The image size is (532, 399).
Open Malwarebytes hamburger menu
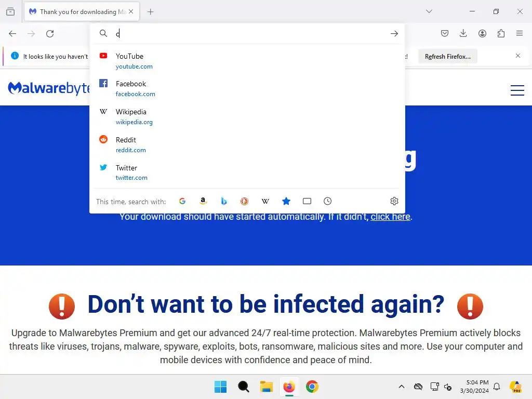point(517,90)
